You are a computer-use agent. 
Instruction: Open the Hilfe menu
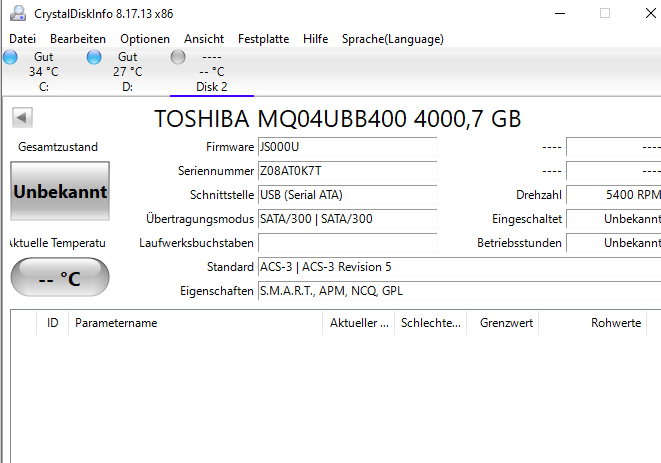tap(315, 39)
